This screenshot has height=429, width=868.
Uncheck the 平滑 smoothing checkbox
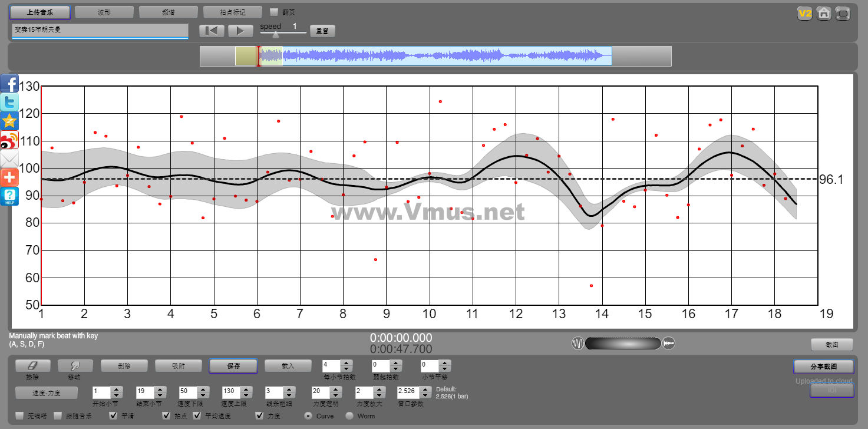(114, 416)
